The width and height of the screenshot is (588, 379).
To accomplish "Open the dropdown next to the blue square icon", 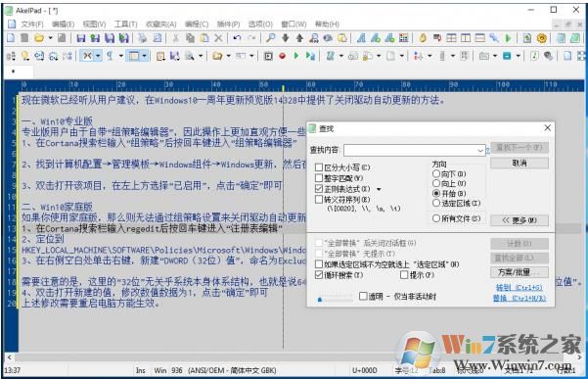I will pos(518,56).
